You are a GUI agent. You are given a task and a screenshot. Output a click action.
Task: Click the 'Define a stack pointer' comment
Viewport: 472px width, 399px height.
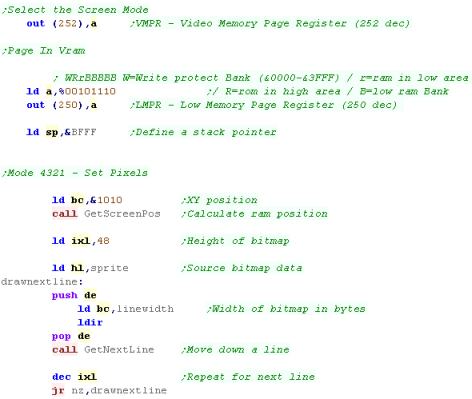(203, 132)
